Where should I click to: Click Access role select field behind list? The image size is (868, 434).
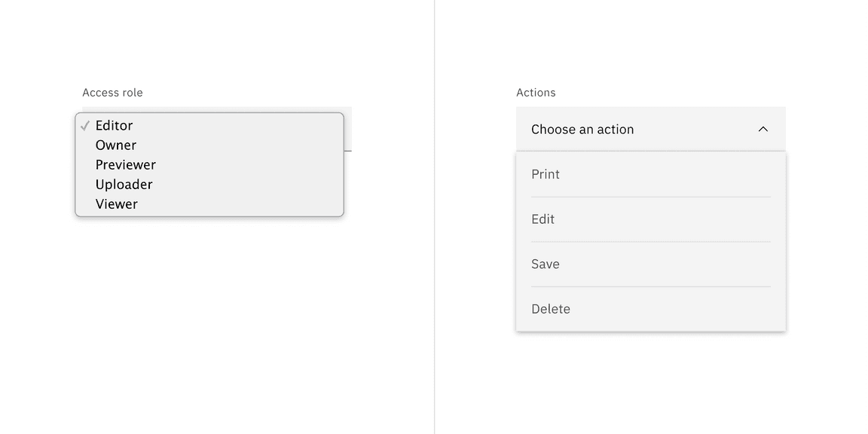pyautogui.click(x=347, y=129)
